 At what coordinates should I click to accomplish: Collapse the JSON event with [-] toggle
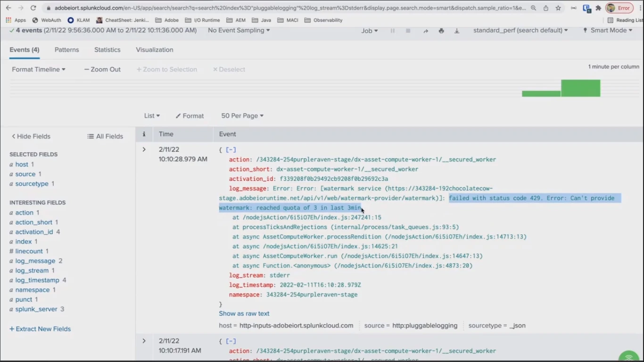click(231, 150)
